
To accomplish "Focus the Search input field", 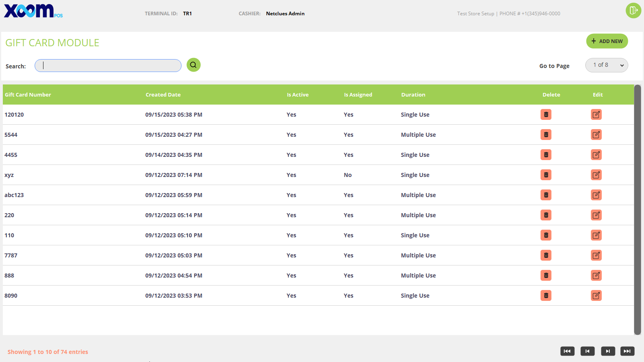I will pos(108,66).
